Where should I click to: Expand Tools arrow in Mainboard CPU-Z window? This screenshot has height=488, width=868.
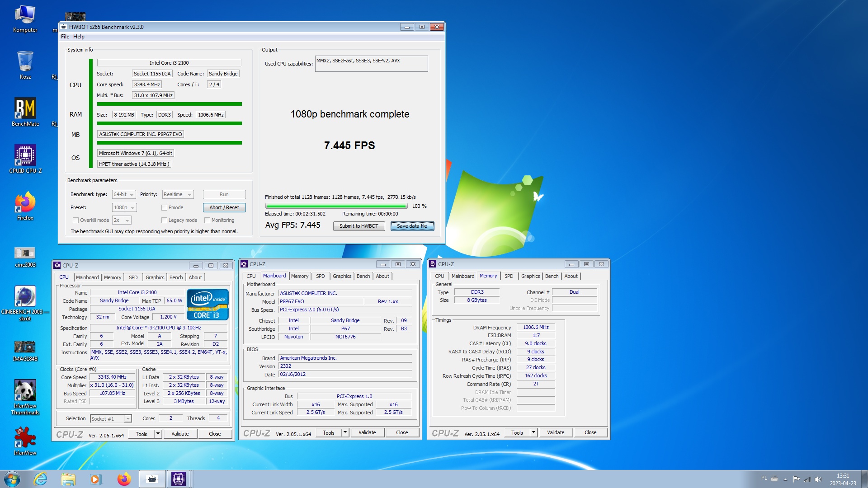tap(345, 432)
